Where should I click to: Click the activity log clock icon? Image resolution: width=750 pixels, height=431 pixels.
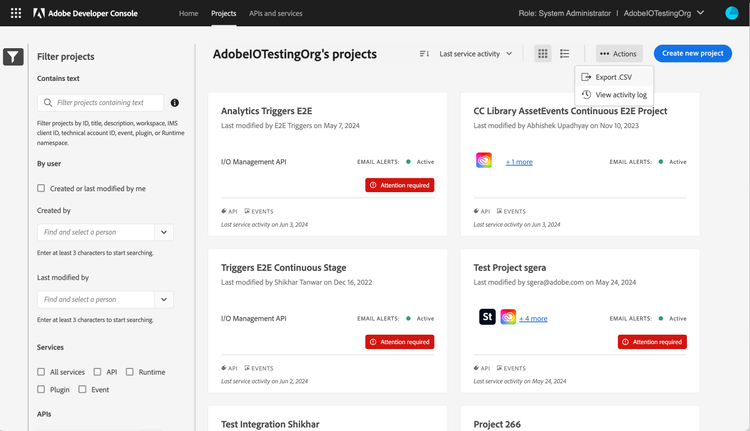coord(586,94)
